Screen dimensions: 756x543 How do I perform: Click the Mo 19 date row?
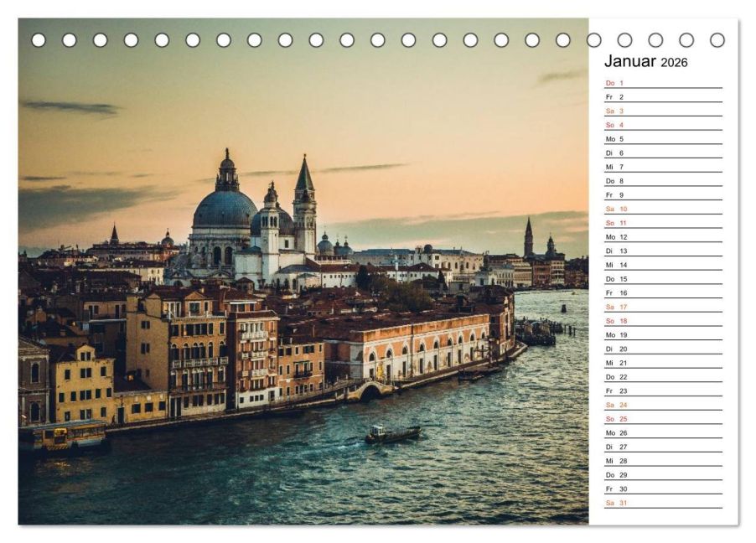[663, 334]
